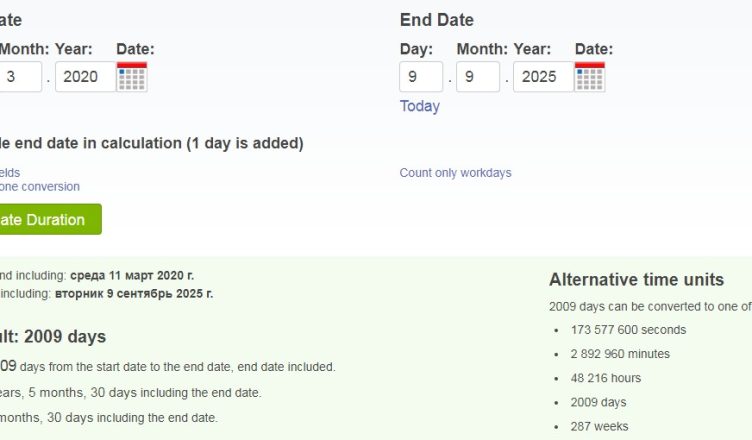
Task: Click the 2 892 960 minutes entry
Action: coord(620,354)
